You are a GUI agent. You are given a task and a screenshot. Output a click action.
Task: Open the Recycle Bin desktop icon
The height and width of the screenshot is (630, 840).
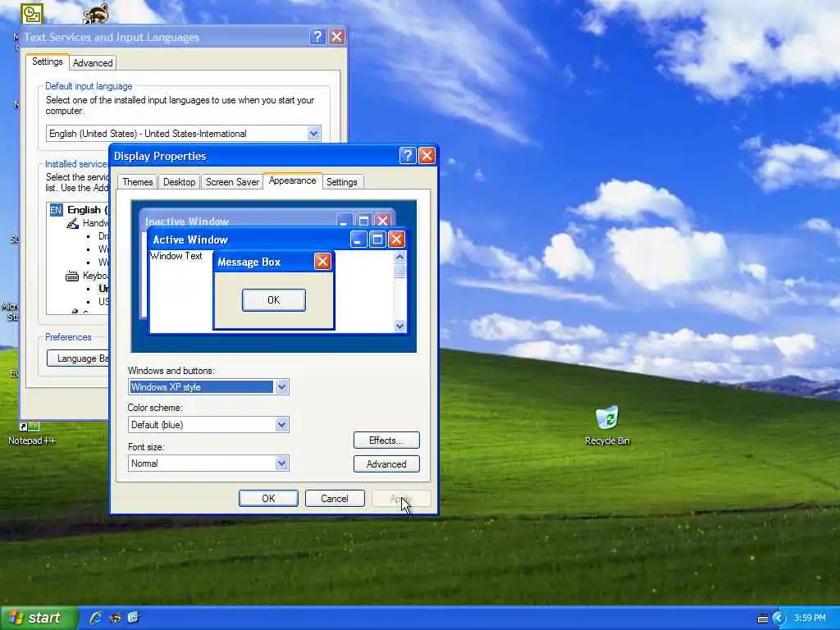coord(607,426)
